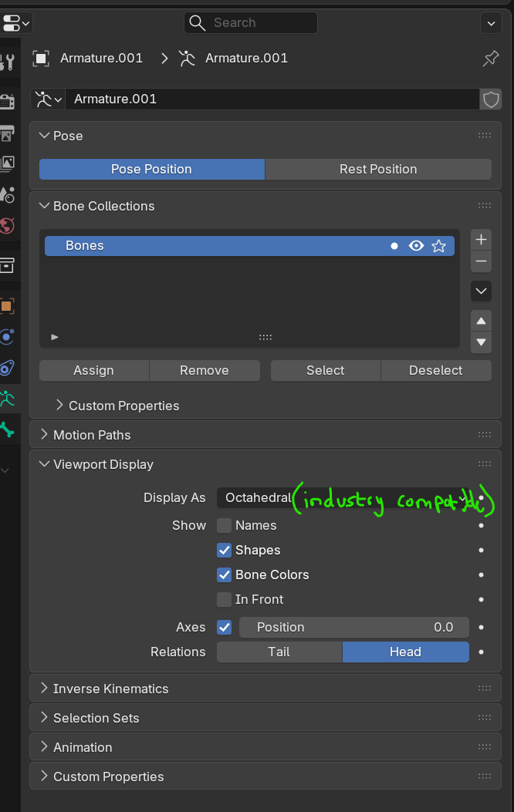Open the View Layer properties tab
The image size is (514, 812).
7,163
